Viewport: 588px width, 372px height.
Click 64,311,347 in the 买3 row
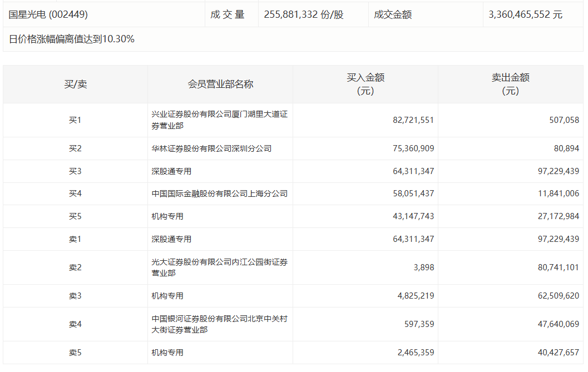413,171
